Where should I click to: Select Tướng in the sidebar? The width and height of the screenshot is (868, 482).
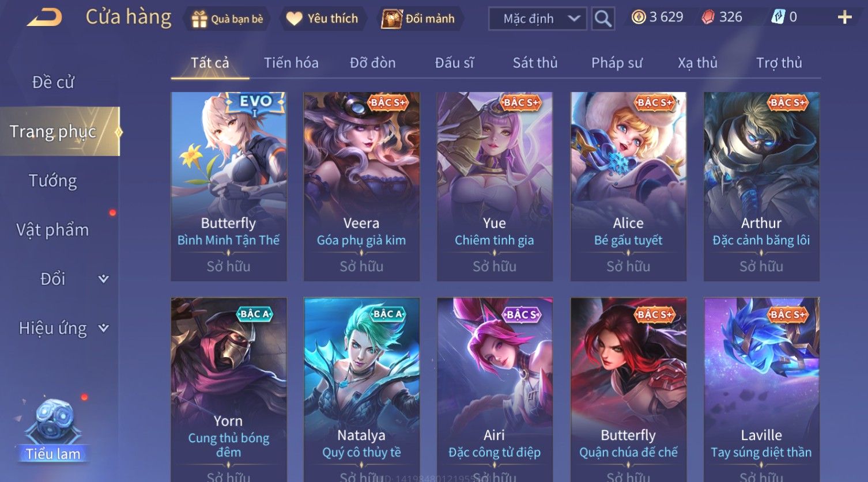coord(53,181)
